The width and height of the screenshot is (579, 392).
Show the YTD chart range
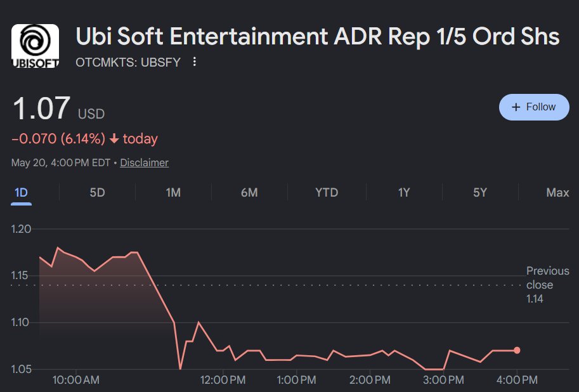(327, 192)
